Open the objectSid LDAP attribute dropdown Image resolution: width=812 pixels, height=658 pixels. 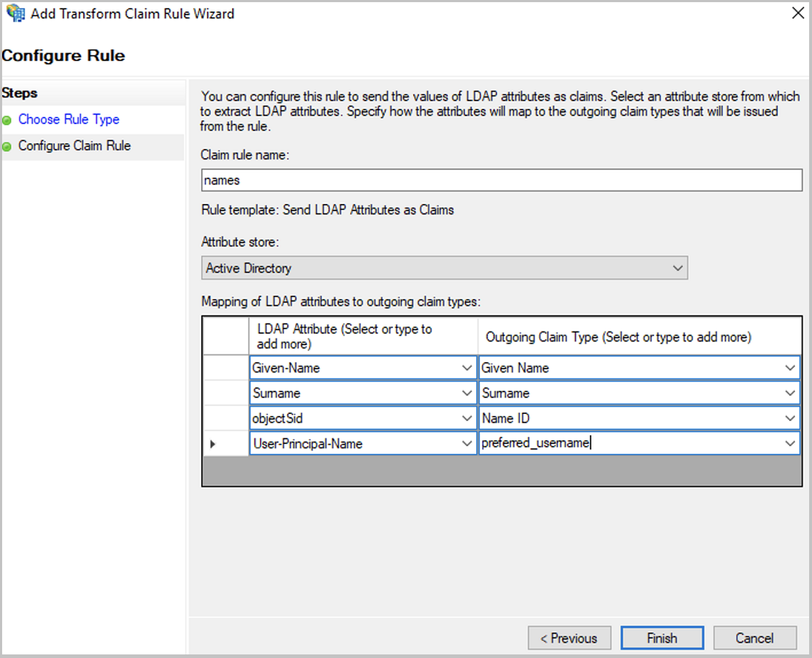point(468,418)
